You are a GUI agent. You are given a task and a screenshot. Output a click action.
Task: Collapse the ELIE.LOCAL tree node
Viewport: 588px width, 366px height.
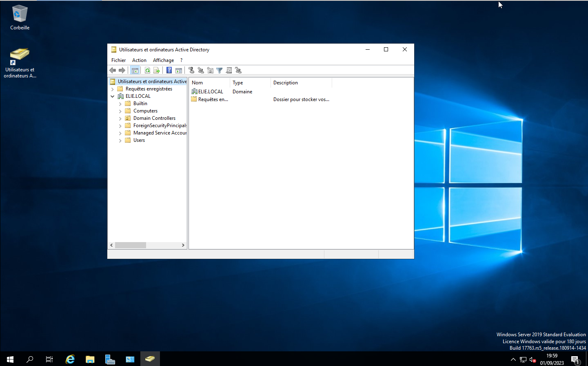[x=113, y=96]
